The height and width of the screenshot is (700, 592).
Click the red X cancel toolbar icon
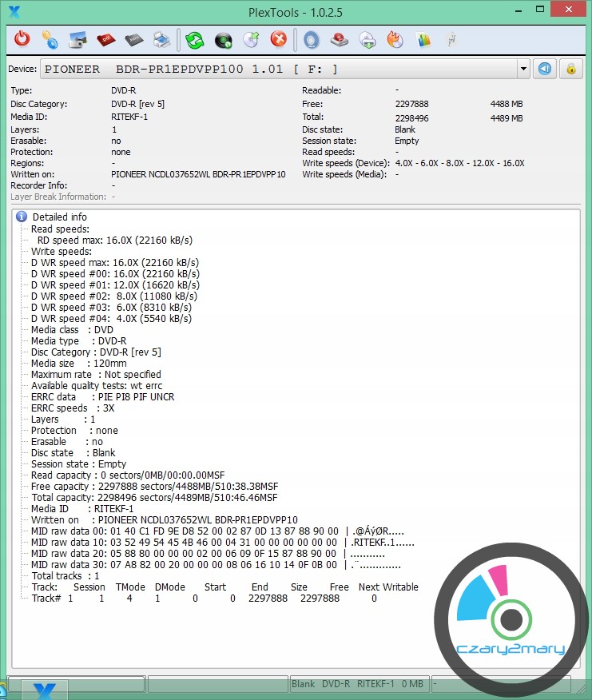click(x=278, y=39)
